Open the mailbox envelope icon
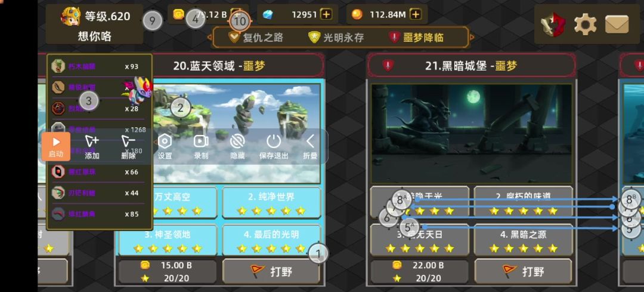Image resolution: width=644 pixels, height=292 pixels. point(617,24)
